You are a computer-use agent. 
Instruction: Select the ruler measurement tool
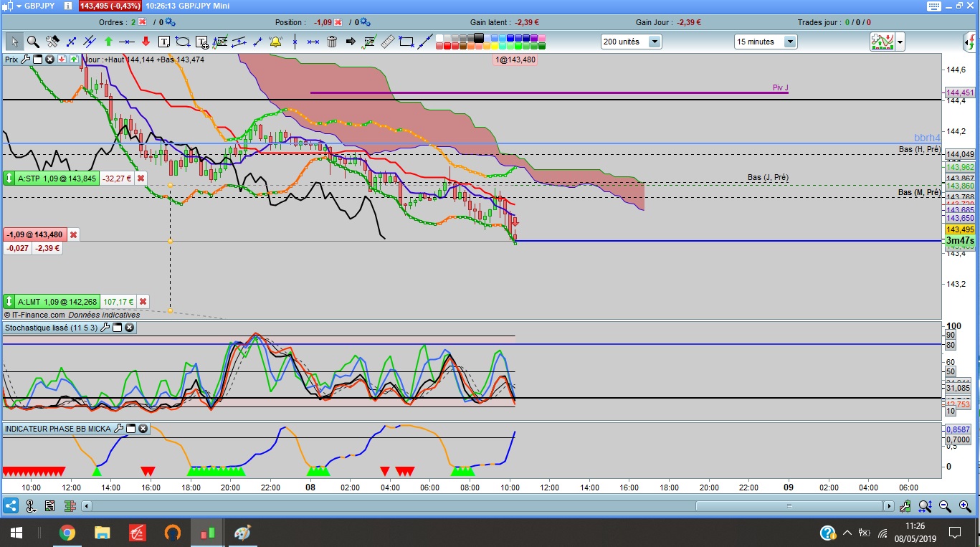(x=387, y=42)
